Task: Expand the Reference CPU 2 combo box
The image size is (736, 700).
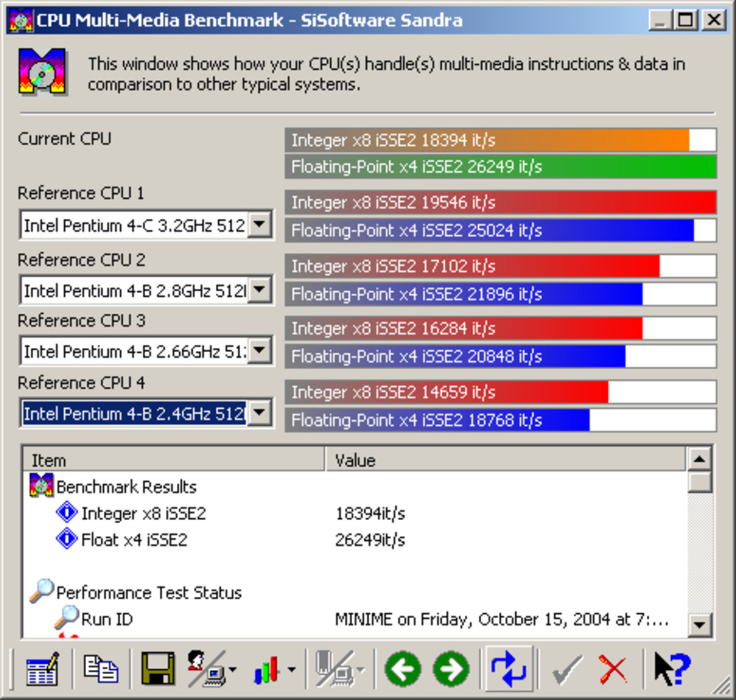Action: point(260,291)
